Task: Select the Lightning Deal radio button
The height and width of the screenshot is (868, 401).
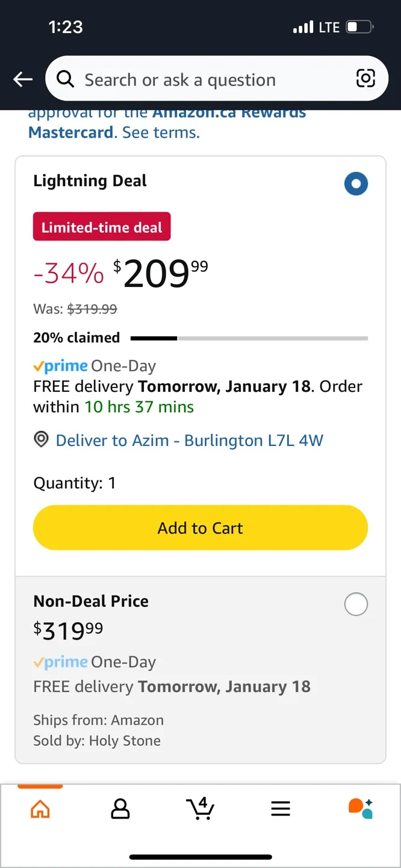Action: pos(356,184)
